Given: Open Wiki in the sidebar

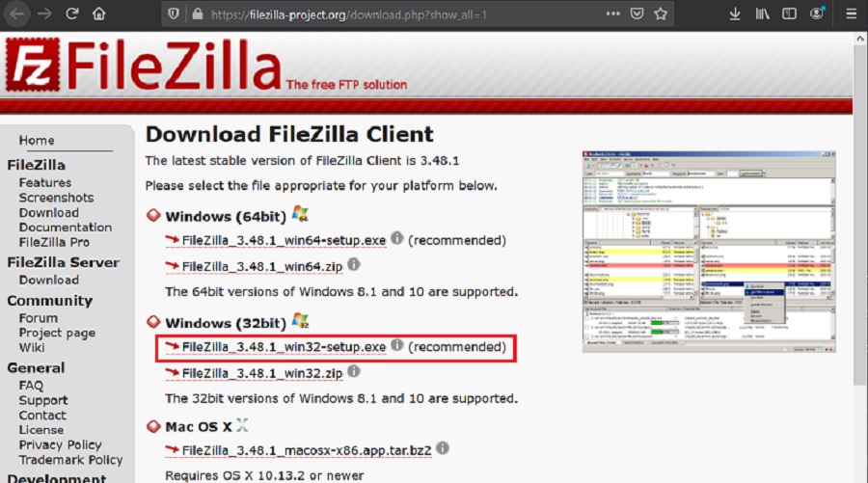Looking at the screenshot, I should (x=32, y=347).
